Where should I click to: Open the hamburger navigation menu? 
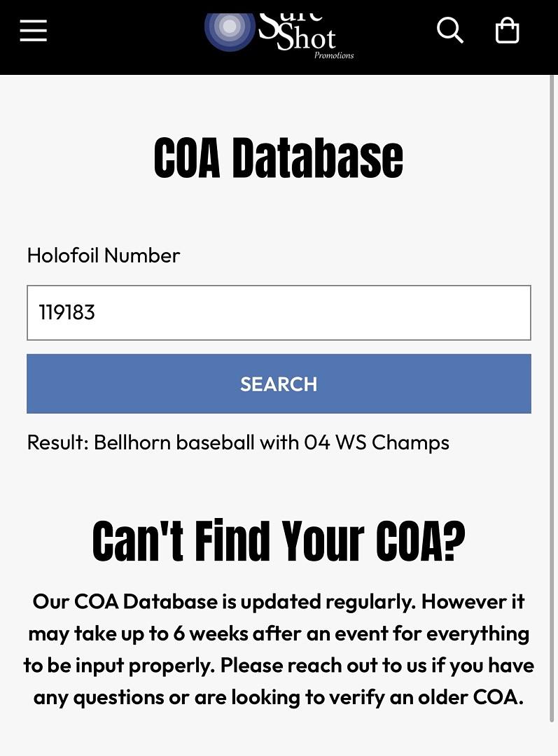click(x=33, y=31)
